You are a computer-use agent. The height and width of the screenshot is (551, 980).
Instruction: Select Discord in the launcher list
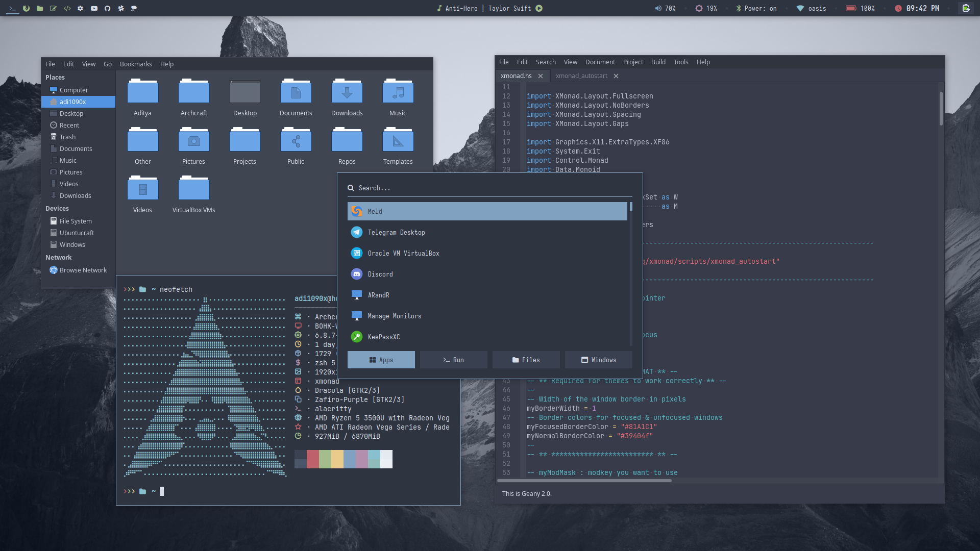pos(380,274)
